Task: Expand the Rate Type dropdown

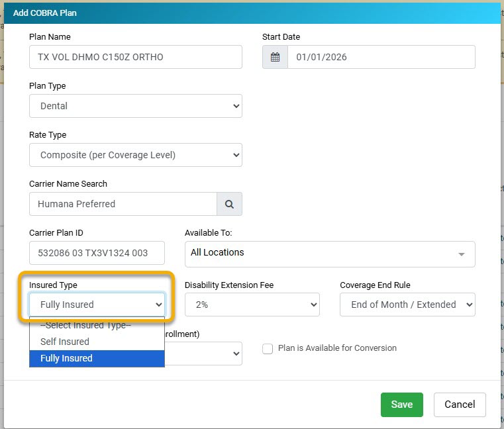Action: tap(135, 155)
